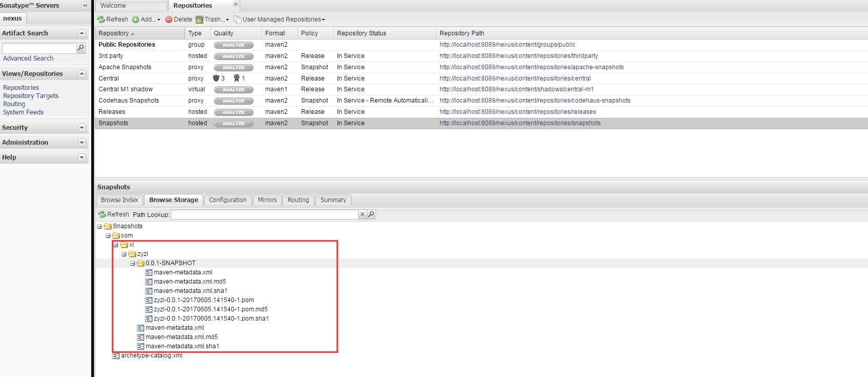Screen dimensions: 868x377
Task: Expand the Security panel
Action: [x=82, y=127]
